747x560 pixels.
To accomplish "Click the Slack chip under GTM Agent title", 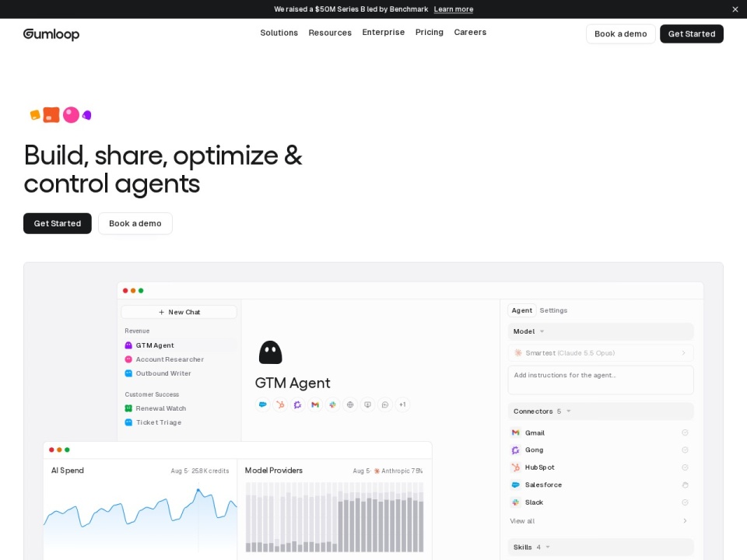I will pyautogui.click(x=332, y=404).
